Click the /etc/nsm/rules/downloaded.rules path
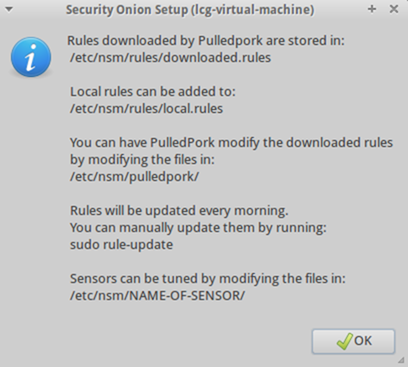Screen dimensions: 408x367 (x=170, y=58)
